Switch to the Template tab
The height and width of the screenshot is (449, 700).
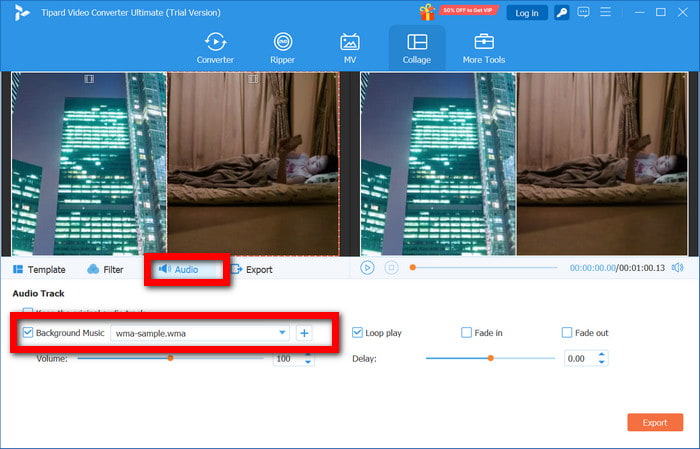pos(39,269)
